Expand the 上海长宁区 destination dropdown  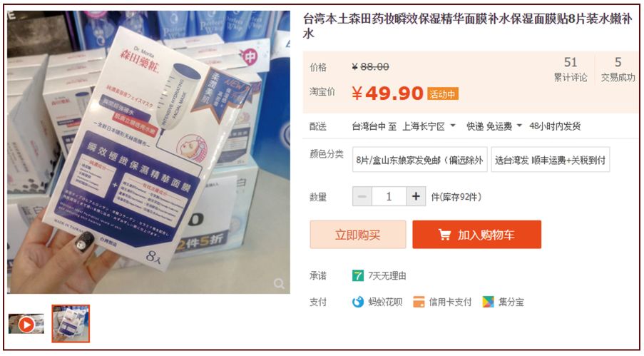coord(453,126)
